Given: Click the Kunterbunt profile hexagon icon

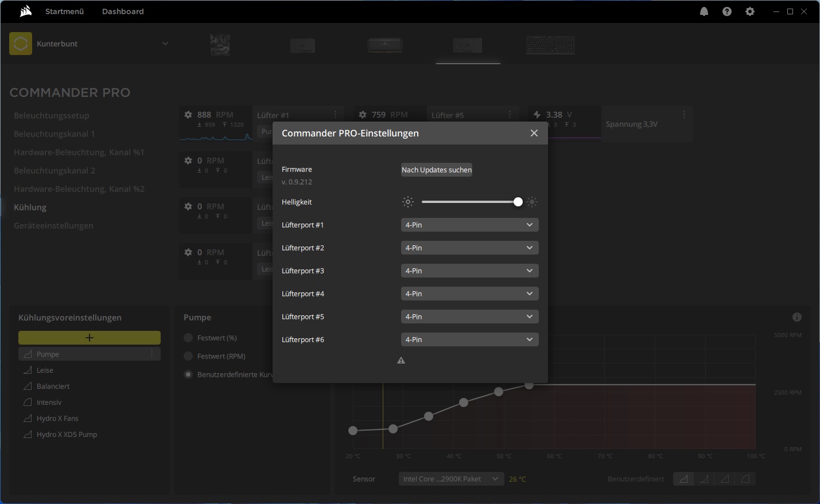Looking at the screenshot, I should click(21, 44).
